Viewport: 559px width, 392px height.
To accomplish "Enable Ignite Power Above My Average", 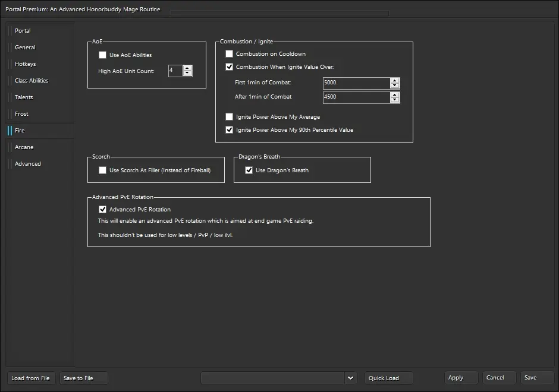I will pyautogui.click(x=229, y=117).
